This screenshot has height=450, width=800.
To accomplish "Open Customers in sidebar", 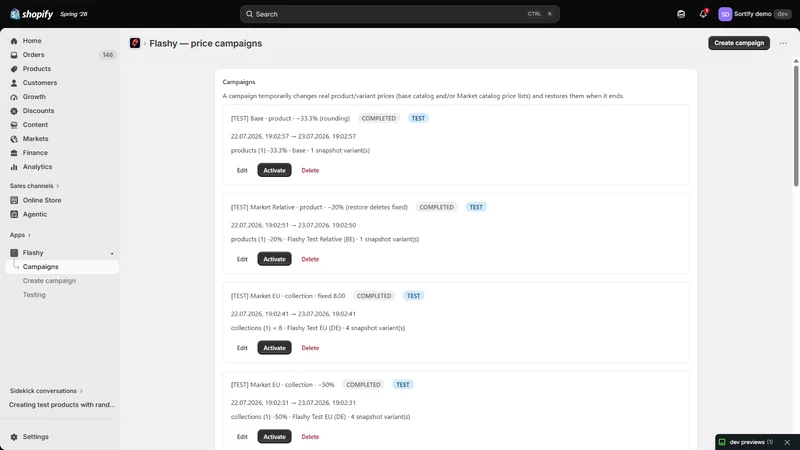I will coord(40,83).
